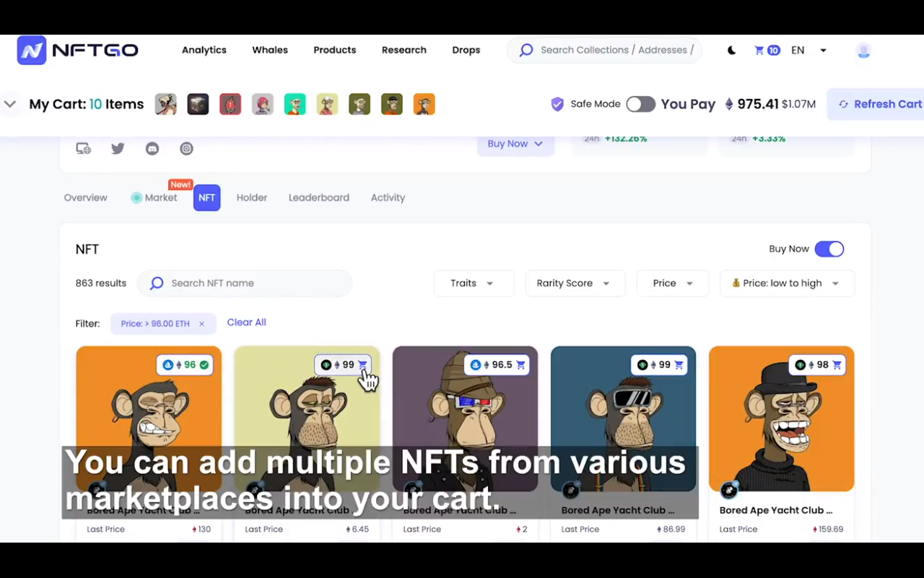Image resolution: width=924 pixels, height=578 pixels.
Task: Open the Instagram icon
Action: click(x=186, y=148)
